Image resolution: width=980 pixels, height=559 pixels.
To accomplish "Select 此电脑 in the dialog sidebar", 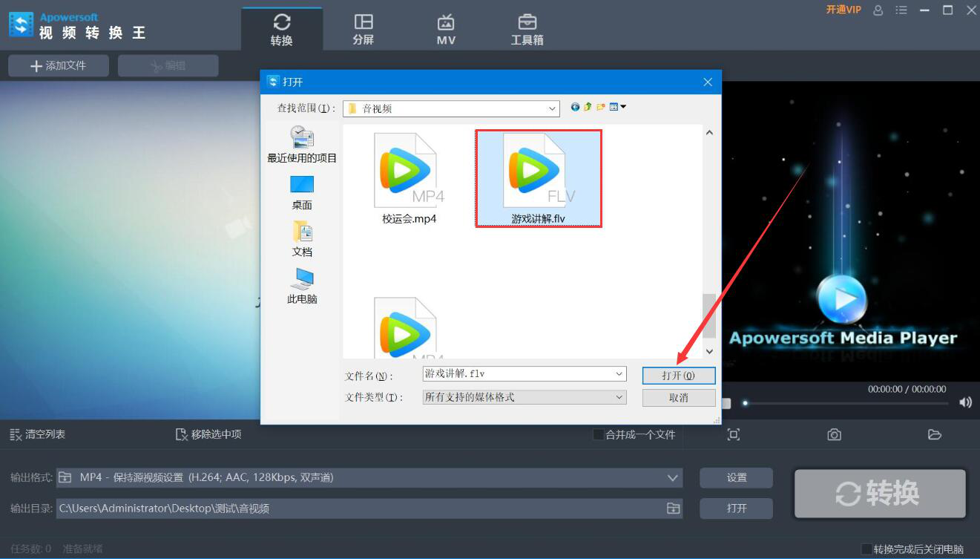I will coord(302,287).
